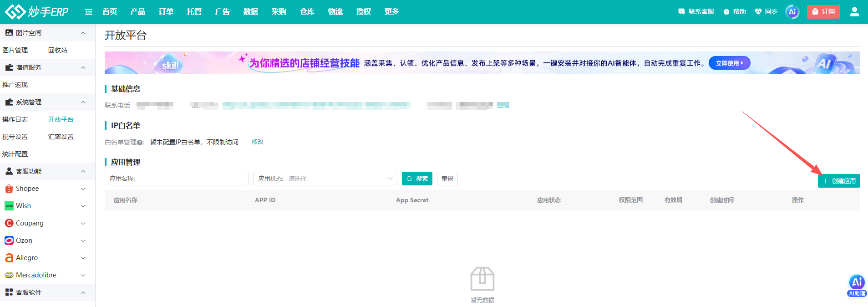
Task: Open the 仓库 top menu
Action: tap(307, 12)
